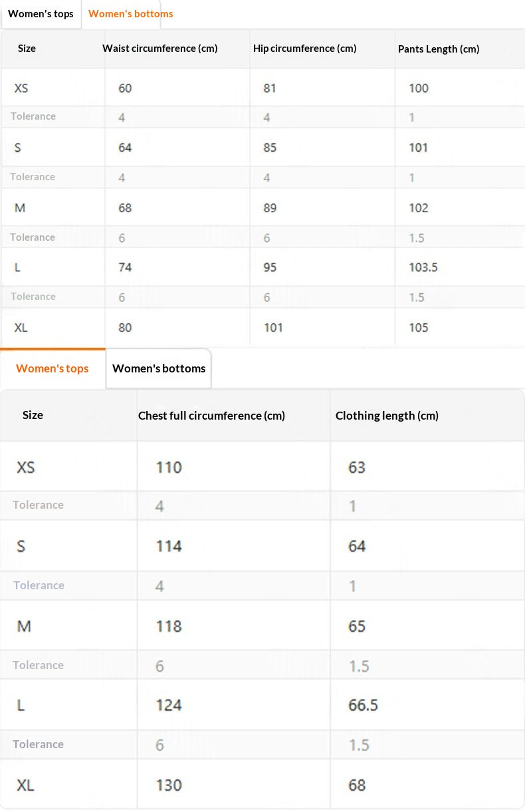Click the Waist circumference (cm) column header
This screenshot has width=525, height=812.
click(x=160, y=49)
